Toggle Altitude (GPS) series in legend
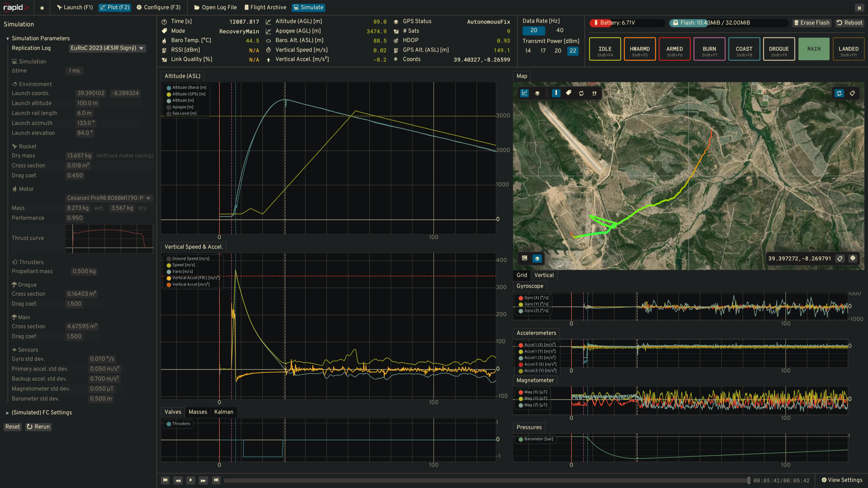The height and width of the screenshot is (488, 868). [188, 94]
